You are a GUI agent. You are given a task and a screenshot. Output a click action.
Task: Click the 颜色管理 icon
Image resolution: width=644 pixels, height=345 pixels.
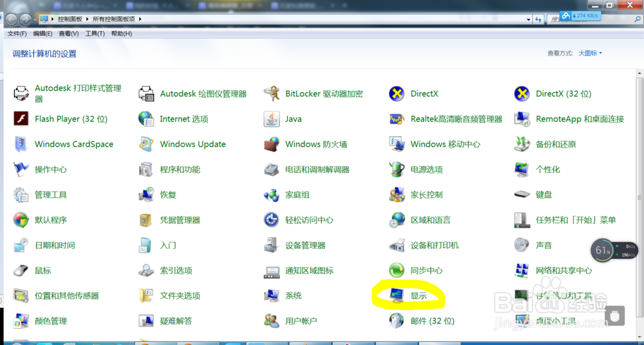[21, 321]
